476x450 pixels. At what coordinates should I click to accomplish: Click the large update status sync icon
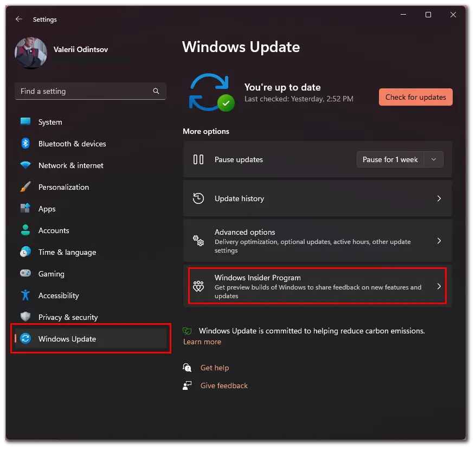(x=211, y=92)
